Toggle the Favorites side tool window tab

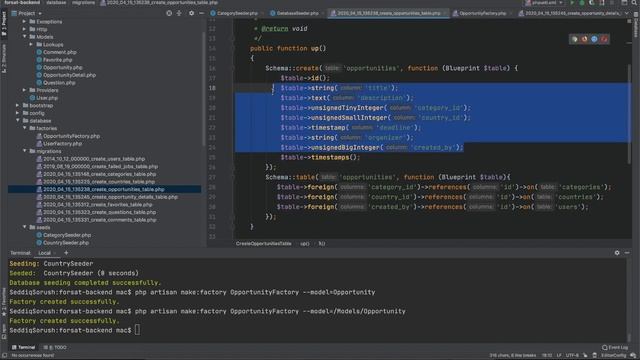4,301
